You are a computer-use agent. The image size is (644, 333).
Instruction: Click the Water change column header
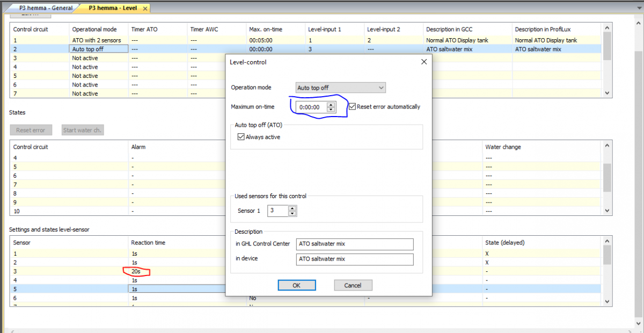click(x=503, y=147)
